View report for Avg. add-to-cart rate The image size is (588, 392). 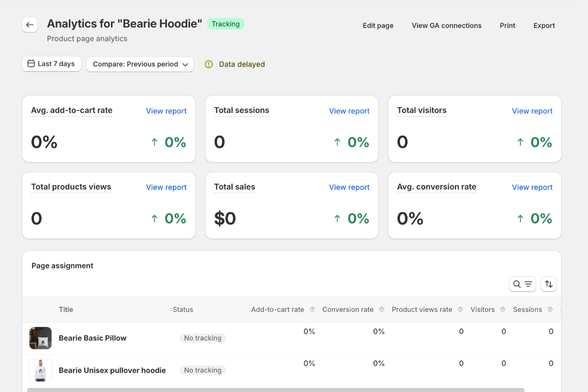[166, 111]
